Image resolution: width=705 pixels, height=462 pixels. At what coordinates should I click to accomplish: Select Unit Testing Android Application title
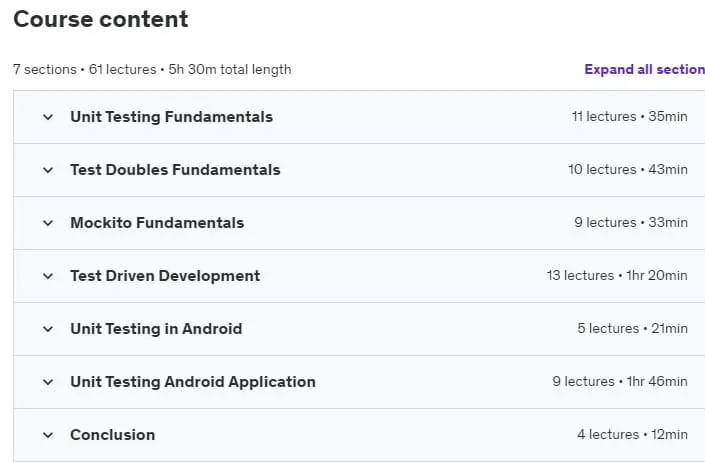coord(193,382)
